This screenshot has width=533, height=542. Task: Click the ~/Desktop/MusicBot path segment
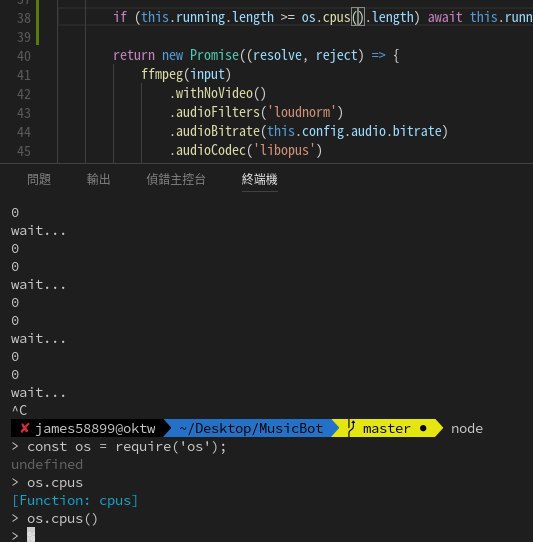point(251,428)
